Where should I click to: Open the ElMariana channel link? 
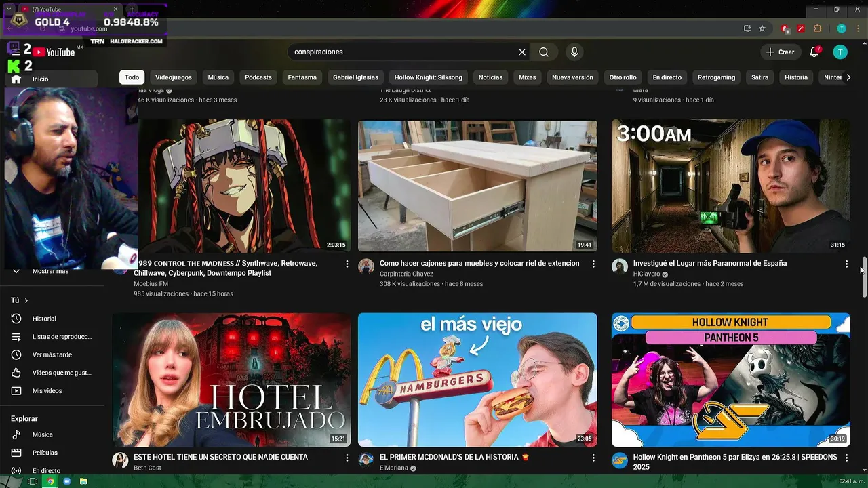[x=393, y=468]
